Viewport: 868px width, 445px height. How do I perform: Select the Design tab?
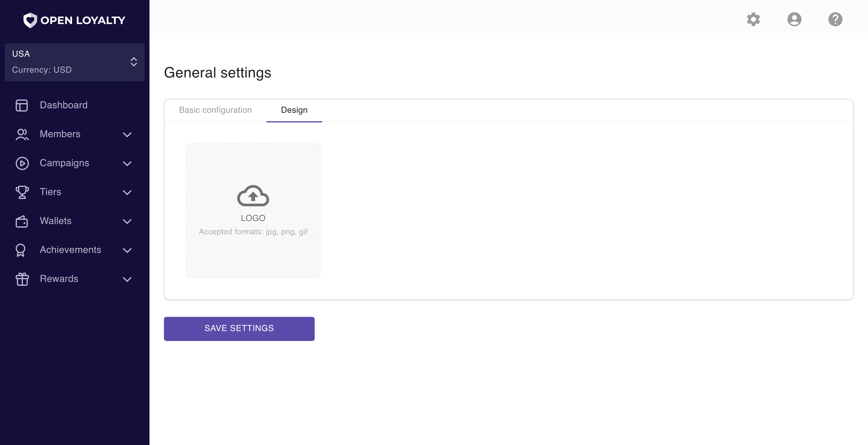point(294,110)
